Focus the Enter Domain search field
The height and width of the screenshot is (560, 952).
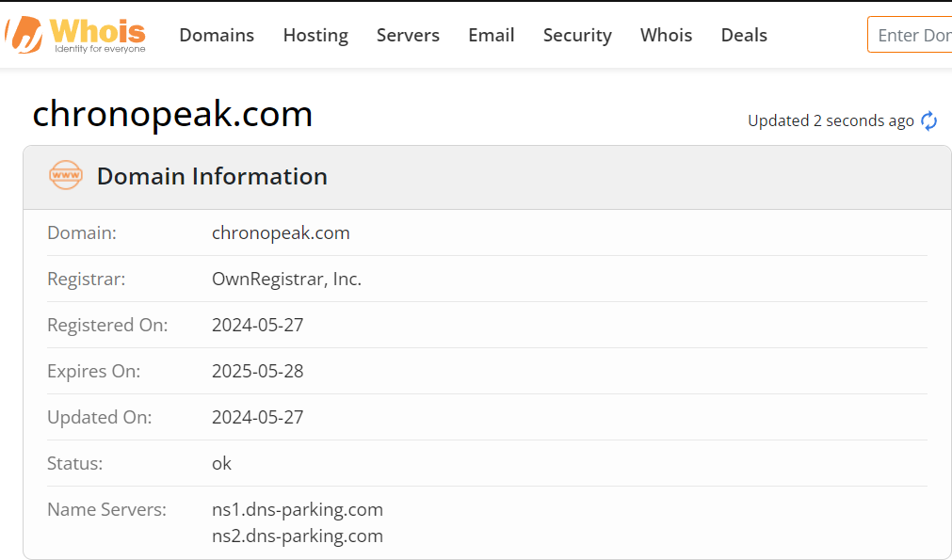(910, 35)
